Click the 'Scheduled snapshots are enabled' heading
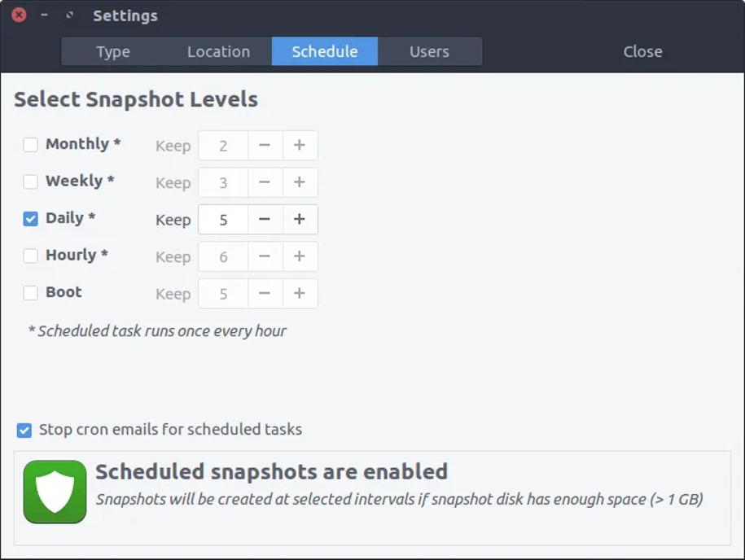This screenshot has width=745, height=560. pyautogui.click(x=271, y=471)
